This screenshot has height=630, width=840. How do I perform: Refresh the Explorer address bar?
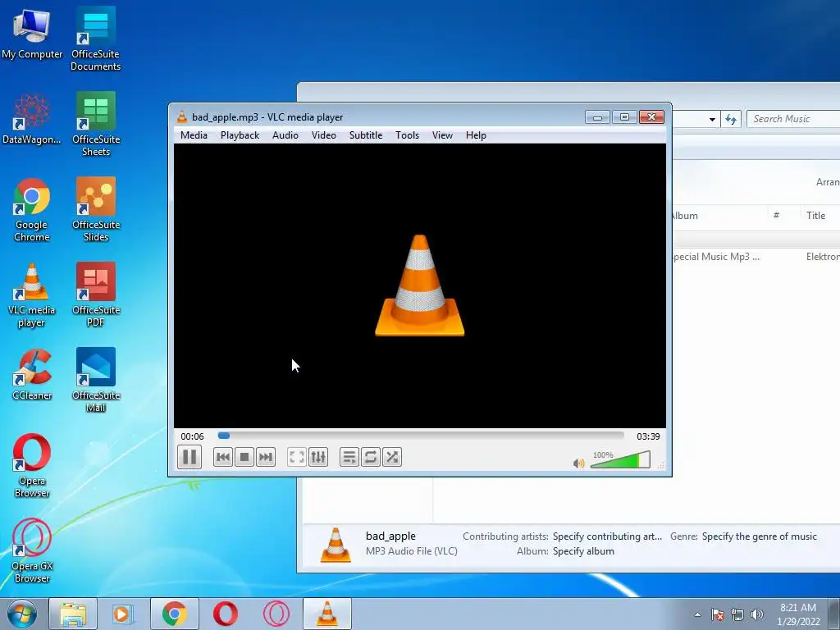point(731,119)
